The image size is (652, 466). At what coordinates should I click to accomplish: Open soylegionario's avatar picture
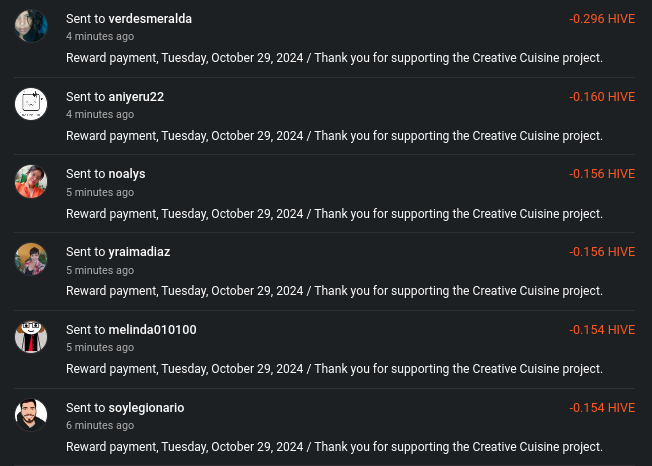[x=31, y=415]
